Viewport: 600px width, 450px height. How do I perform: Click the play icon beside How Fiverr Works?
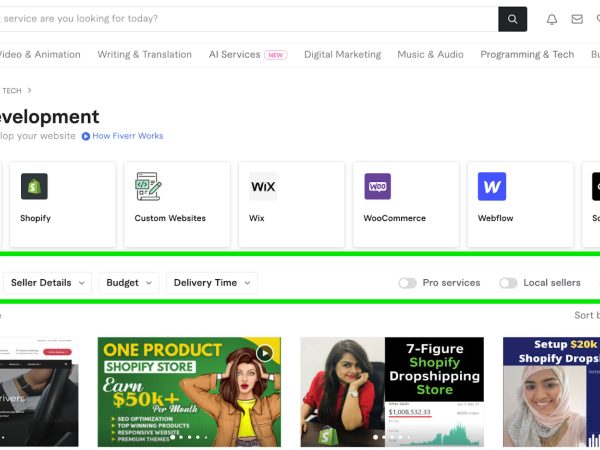coord(86,136)
